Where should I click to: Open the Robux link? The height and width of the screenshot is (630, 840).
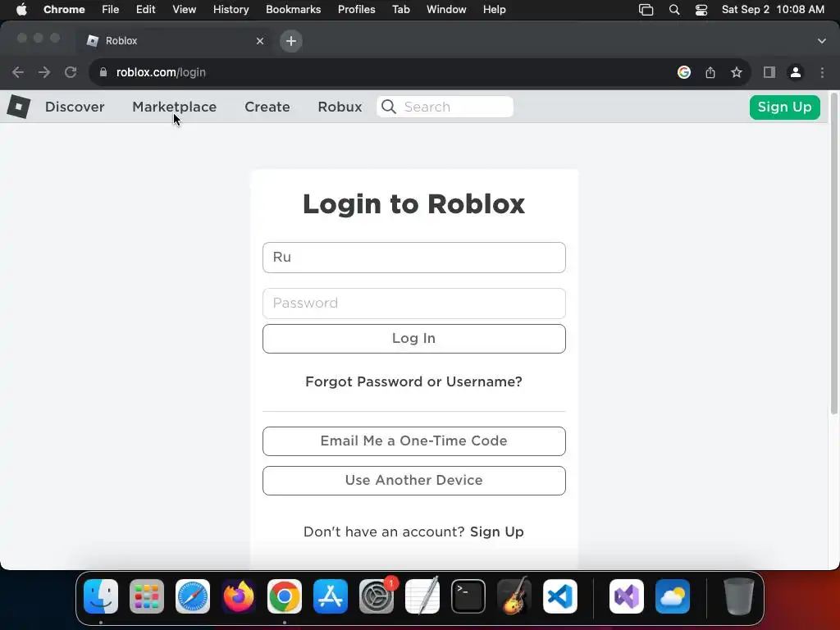point(340,107)
